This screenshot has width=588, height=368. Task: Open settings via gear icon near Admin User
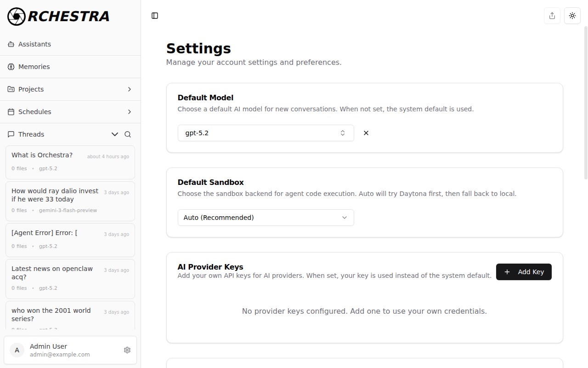point(127,350)
